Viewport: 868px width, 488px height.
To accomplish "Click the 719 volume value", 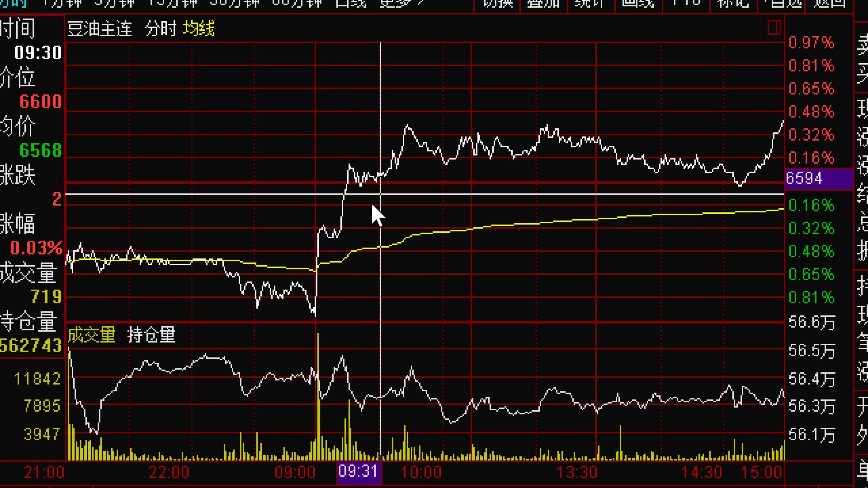I will pyautogui.click(x=46, y=297).
